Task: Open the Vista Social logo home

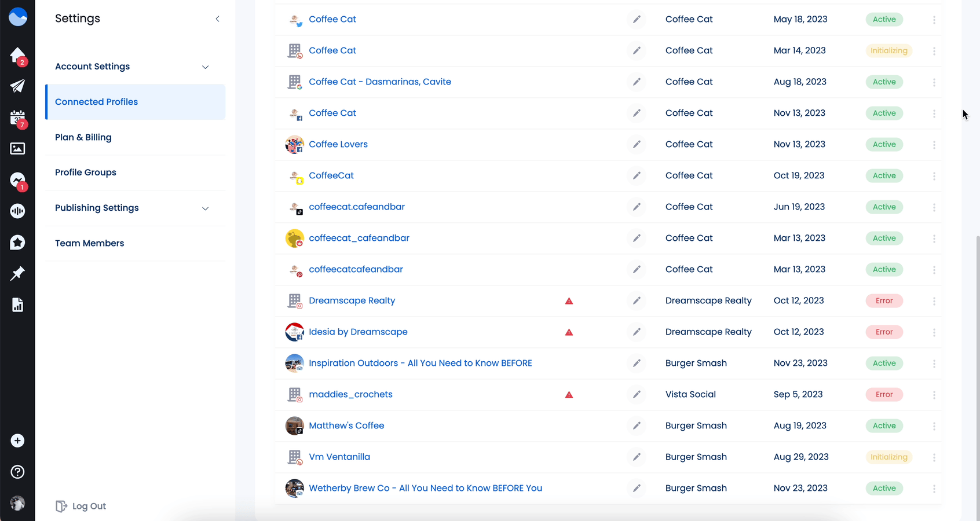Action: click(x=18, y=17)
